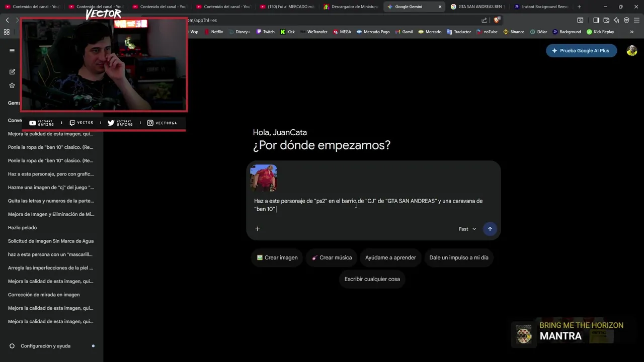Open the browser main menu icon
This screenshot has height=362, width=644.
(x=636, y=20)
